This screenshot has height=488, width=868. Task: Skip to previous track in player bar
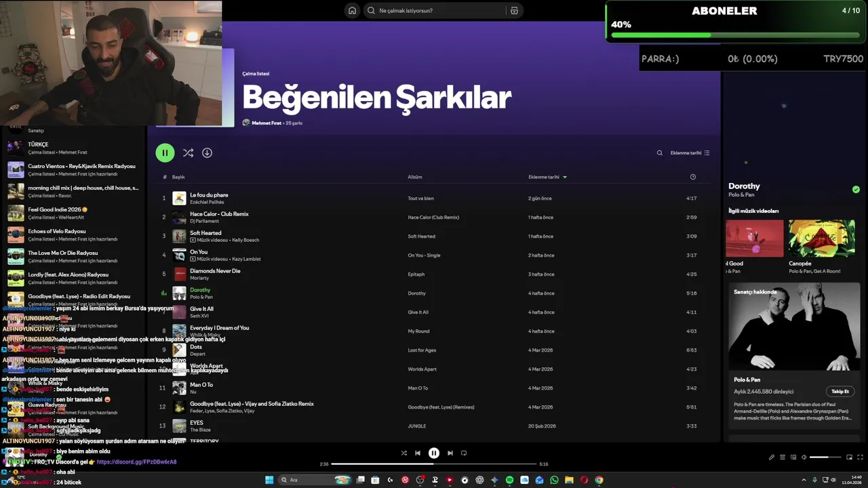(418, 453)
